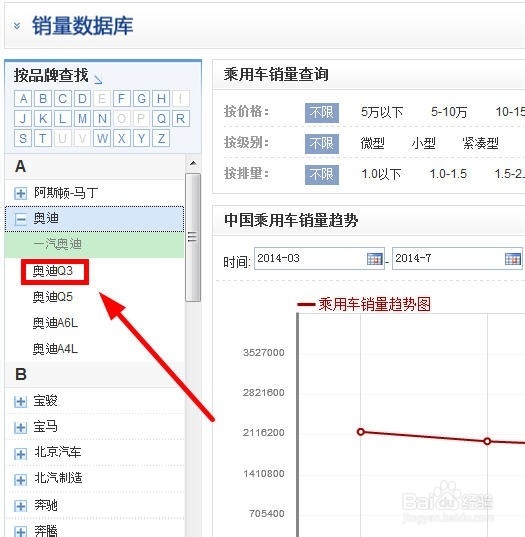Click the 销量数据库 page title
This screenshot has height=537, width=525.
click(x=83, y=26)
